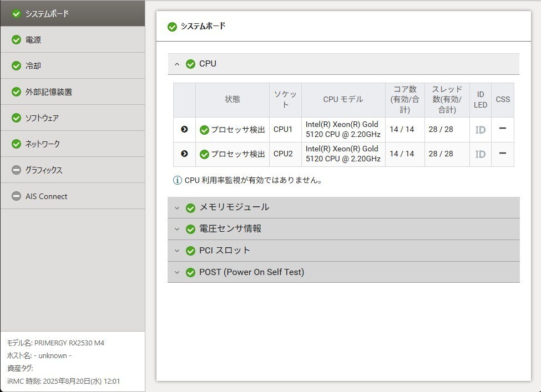
Task: Click green status check in CPU1 row
Action: (x=204, y=130)
